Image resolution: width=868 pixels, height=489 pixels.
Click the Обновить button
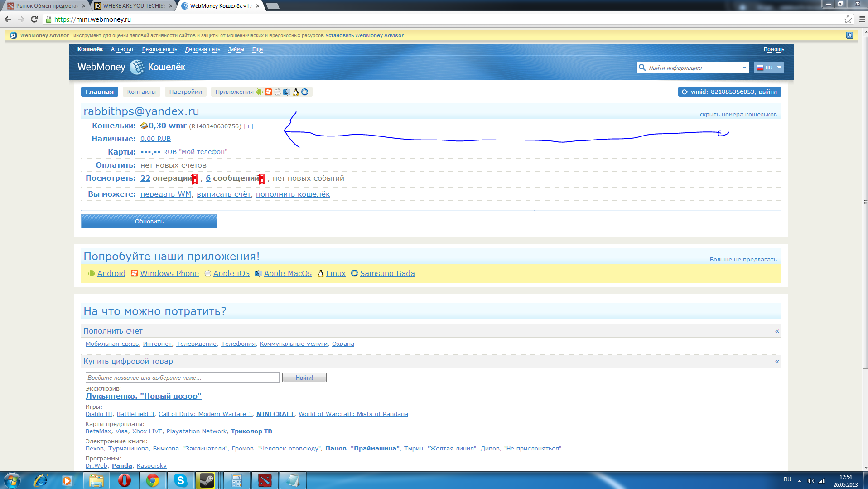(149, 221)
